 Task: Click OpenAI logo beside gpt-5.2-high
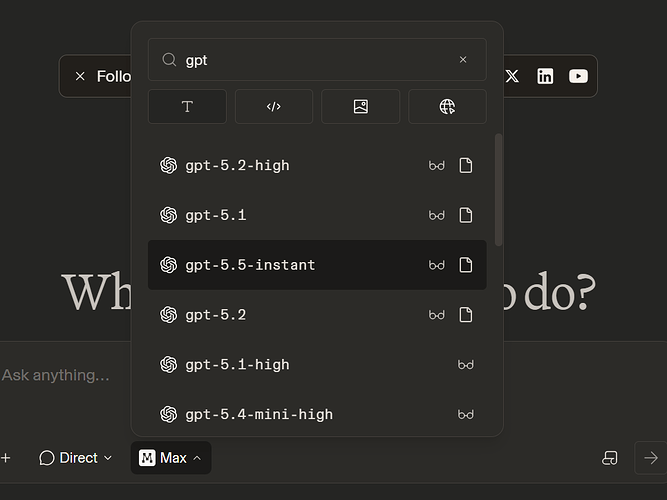pos(168,166)
